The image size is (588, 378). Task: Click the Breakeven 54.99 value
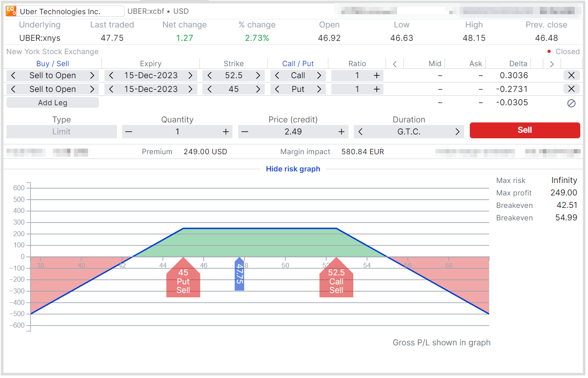pos(567,218)
